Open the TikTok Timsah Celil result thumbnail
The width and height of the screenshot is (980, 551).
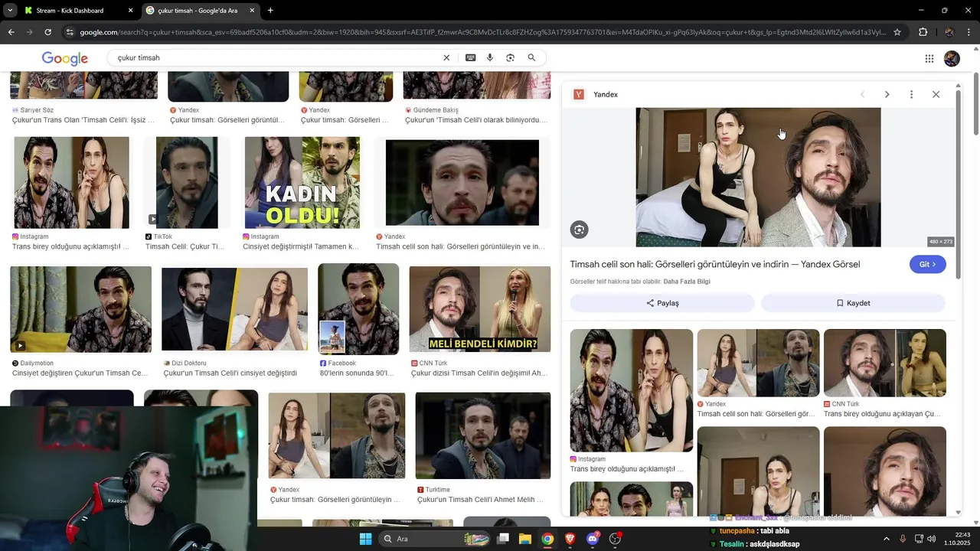pyautogui.click(x=187, y=182)
